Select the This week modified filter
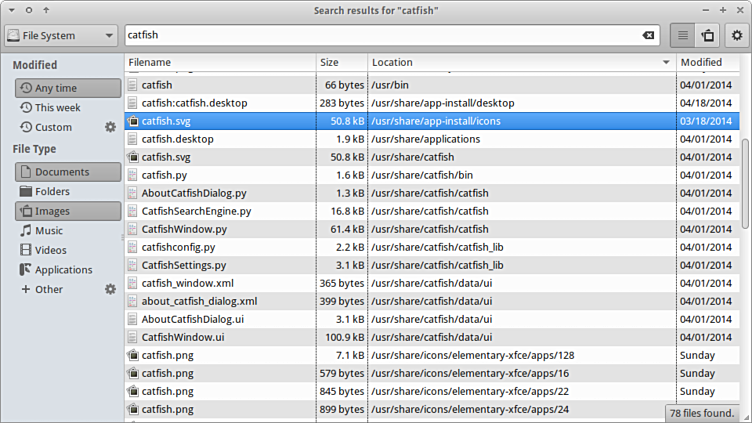This screenshot has height=423, width=752. click(57, 108)
